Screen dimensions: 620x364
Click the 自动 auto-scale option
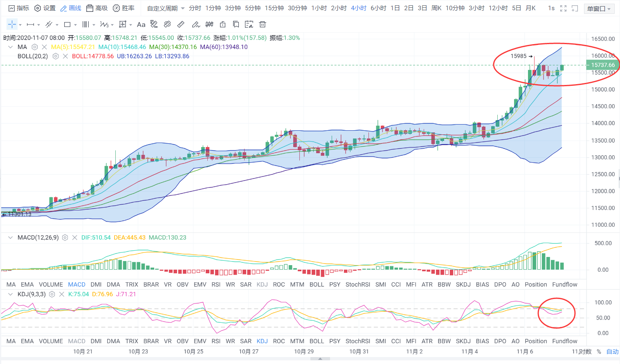point(612,351)
